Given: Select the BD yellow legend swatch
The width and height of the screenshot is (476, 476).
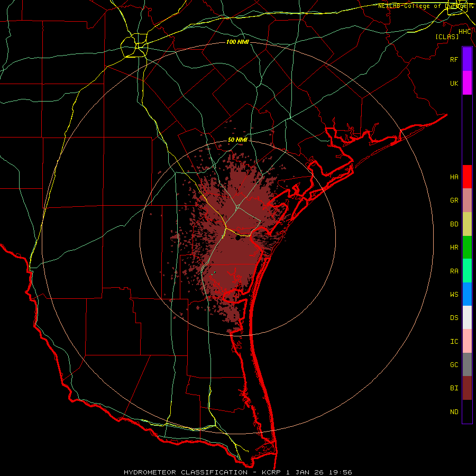Looking at the screenshot, I should pos(467,224).
